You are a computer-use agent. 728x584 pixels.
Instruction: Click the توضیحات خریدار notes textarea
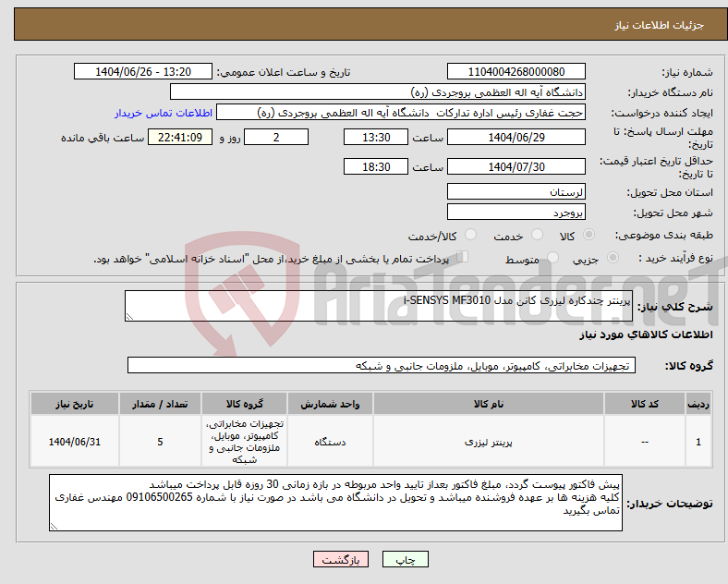point(335,503)
